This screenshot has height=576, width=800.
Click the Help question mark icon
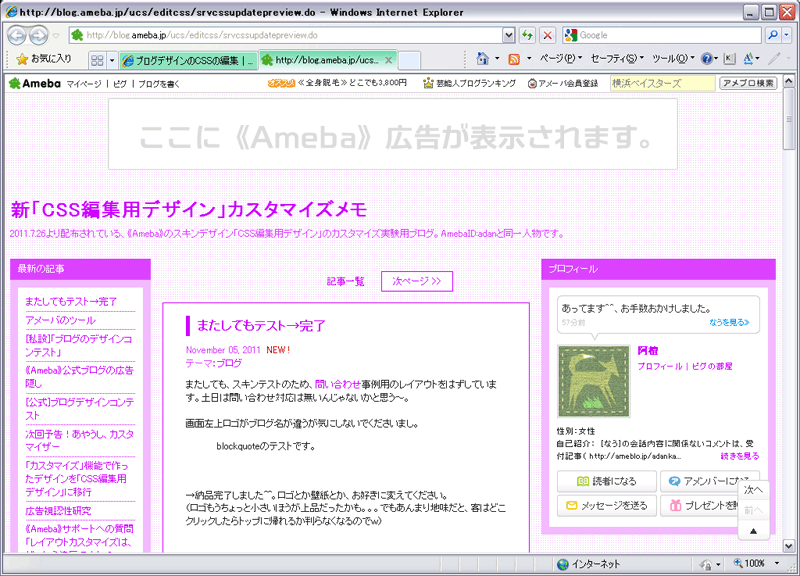click(707, 59)
